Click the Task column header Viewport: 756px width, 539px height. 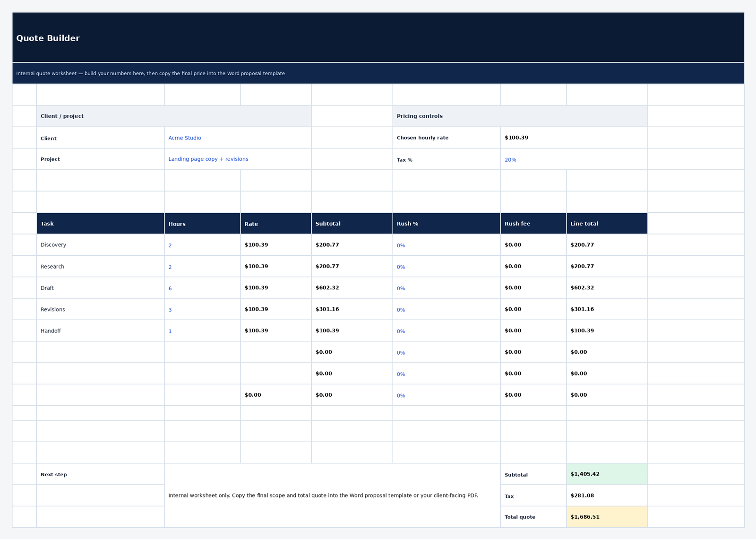pyautogui.click(x=47, y=224)
